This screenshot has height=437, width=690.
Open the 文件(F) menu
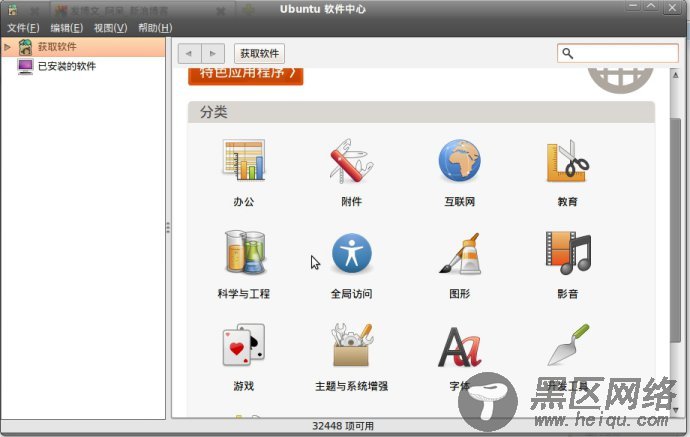[x=23, y=28]
